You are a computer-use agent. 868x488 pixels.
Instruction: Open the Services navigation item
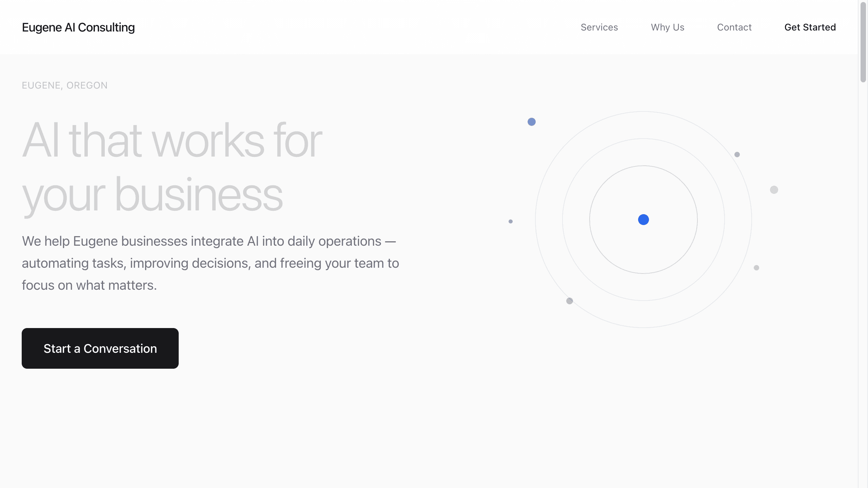(x=599, y=27)
